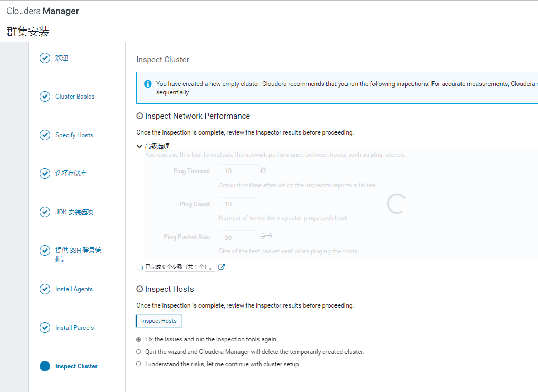Click the Inspect Hosts button
The width and height of the screenshot is (538, 392).
click(x=159, y=321)
